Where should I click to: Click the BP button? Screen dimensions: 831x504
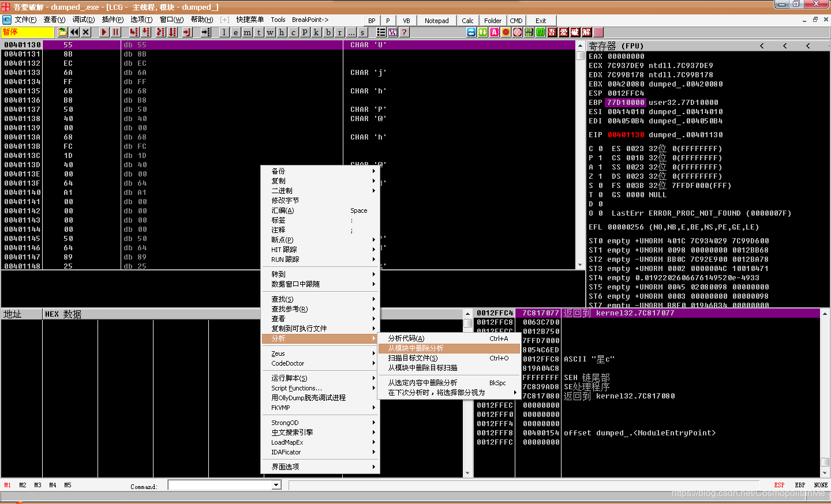[x=372, y=21]
